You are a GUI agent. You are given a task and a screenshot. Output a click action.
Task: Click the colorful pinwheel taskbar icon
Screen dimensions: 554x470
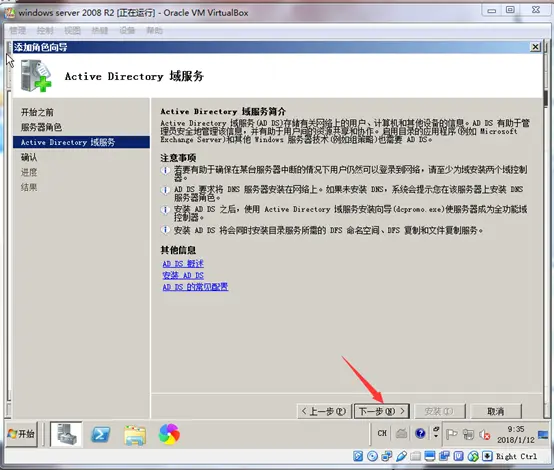point(169,434)
